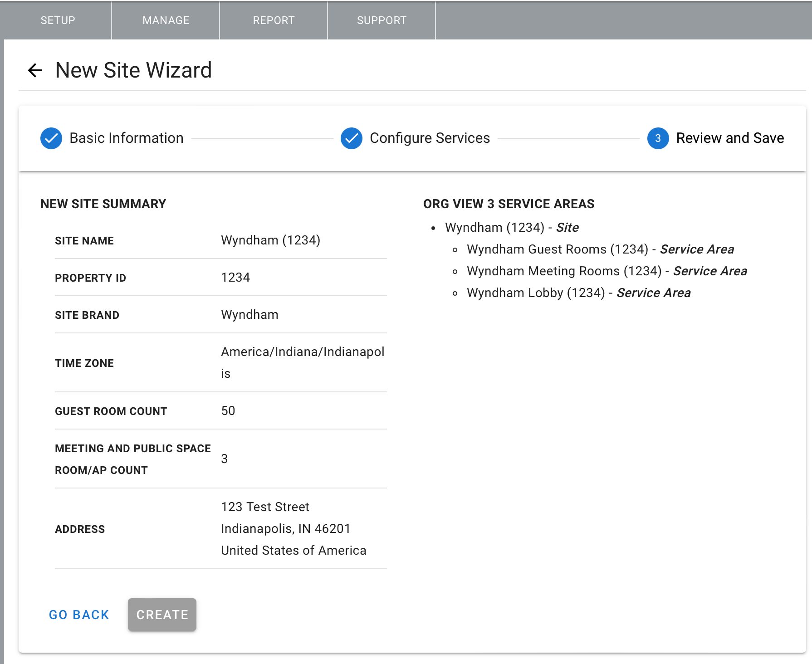Click the site brand value 'Wyndham'
This screenshot has height=664, width=812.
[249, 314]
